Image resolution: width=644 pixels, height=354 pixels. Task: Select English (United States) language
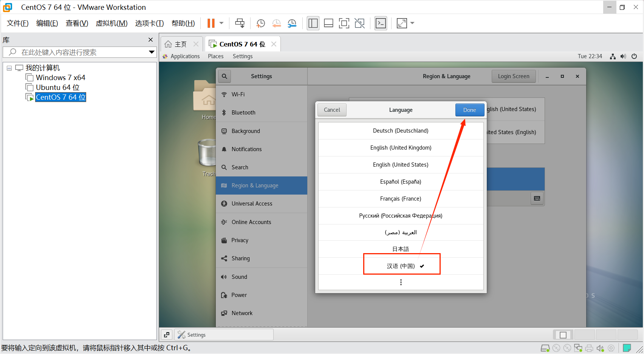tap(401, 165)
